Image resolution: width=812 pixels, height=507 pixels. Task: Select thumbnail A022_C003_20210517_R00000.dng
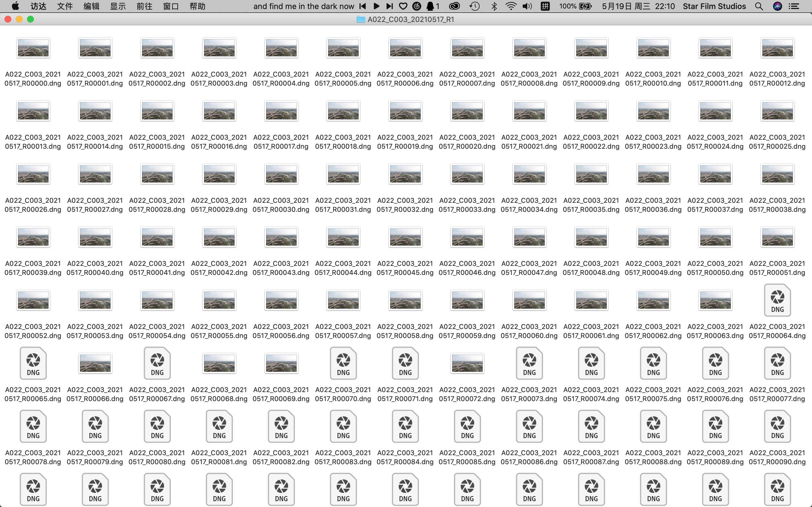click(x=33, y=48)
